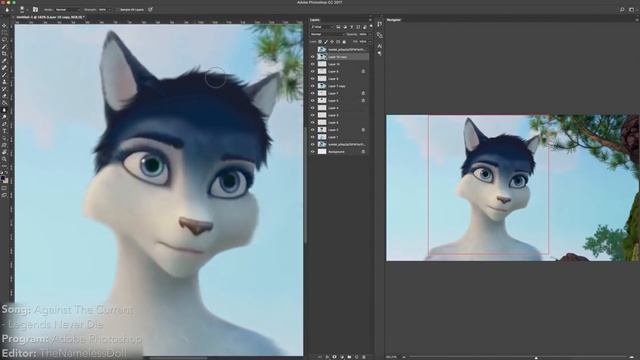Viewport: 640px width, 360px height.
Task: Hide Layer 10 visibility eye
Action: [x=313, y=64]
